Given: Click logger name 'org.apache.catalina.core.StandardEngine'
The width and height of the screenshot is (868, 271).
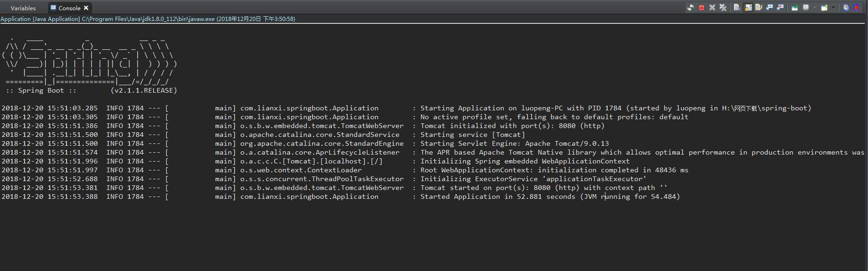Looking at the screenshot, I should [322, 143].
